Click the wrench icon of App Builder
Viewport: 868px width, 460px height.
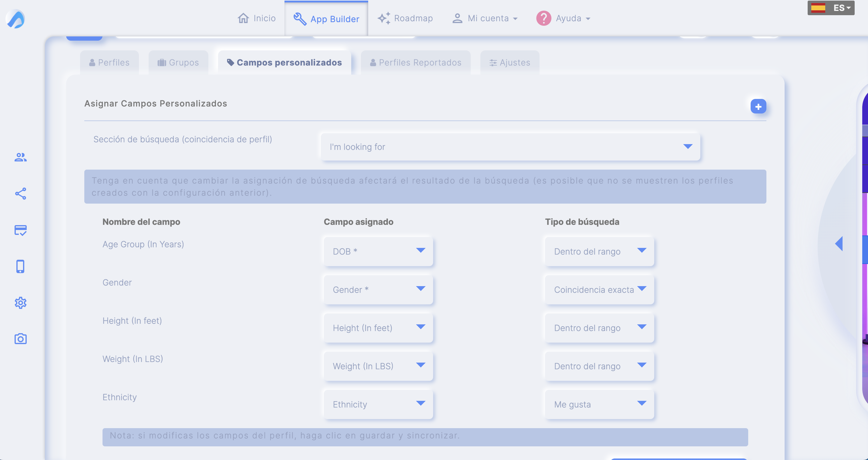pos(300,19)
